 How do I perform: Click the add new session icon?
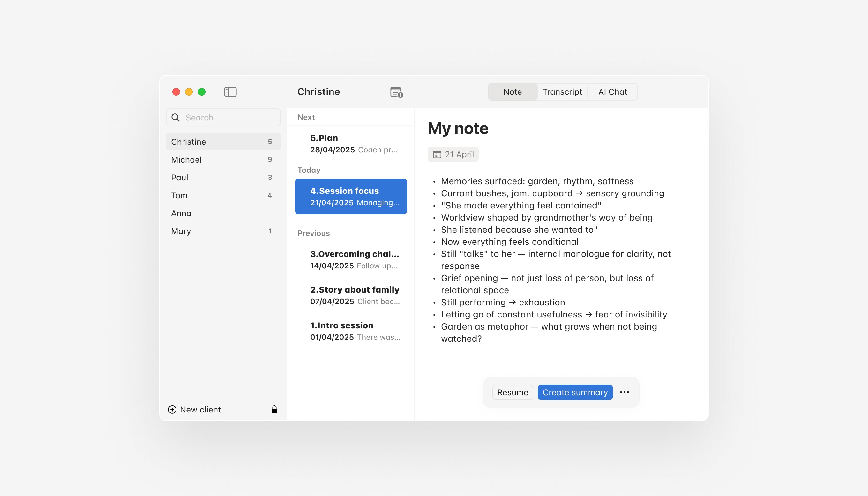coord(396,92)
